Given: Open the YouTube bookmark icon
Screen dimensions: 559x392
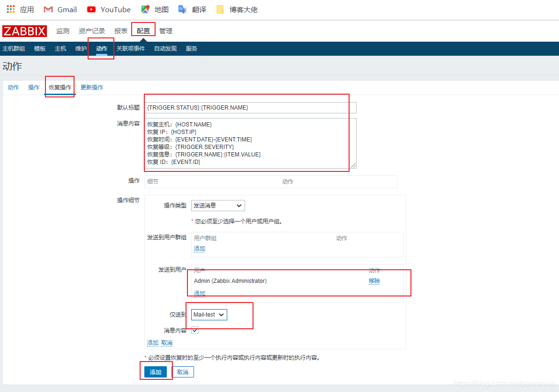Looking at the screenshot, I should pos(91,10).
